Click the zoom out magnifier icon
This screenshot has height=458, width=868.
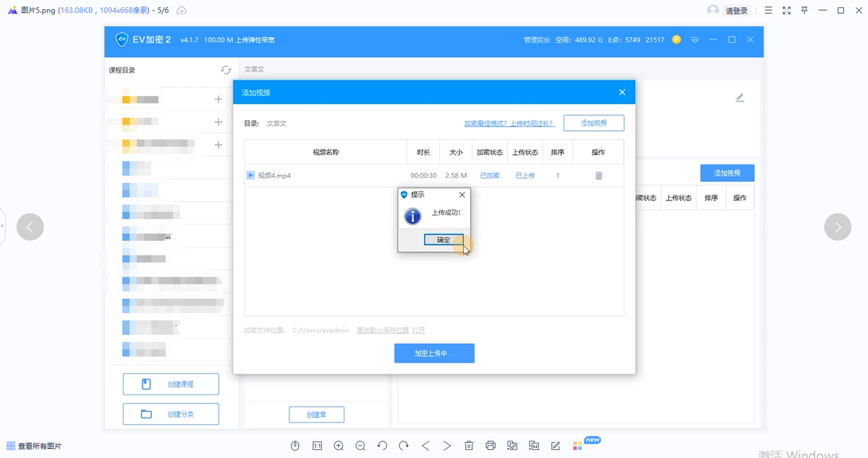(x=360, y=446)
